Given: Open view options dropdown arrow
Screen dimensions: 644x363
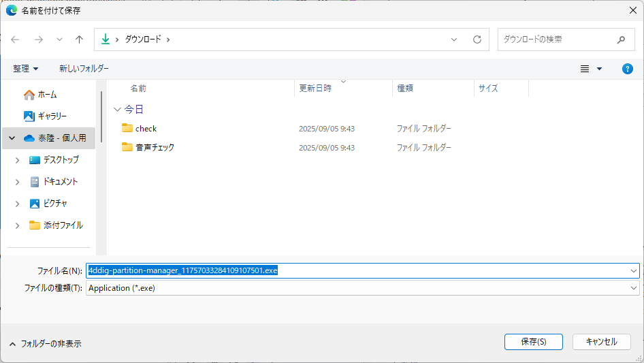Looking at the screenshot, I should click(x=599, y=69).
